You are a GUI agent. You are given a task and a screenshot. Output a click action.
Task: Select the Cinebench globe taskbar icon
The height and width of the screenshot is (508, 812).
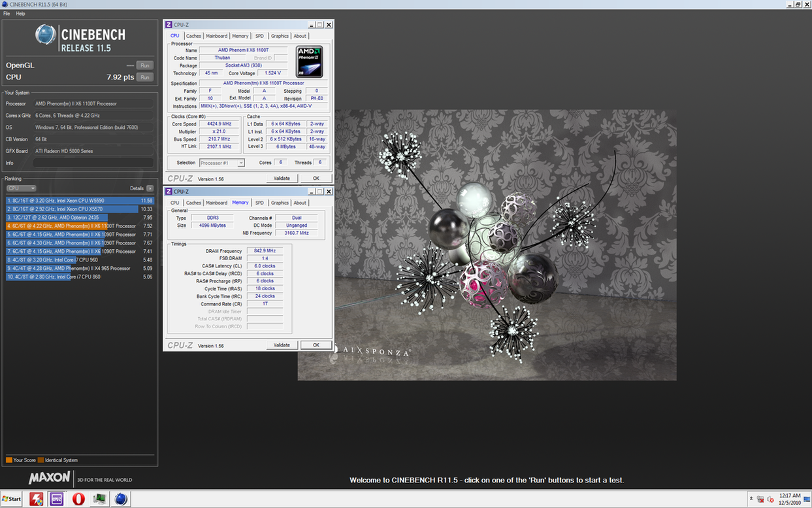120,499
